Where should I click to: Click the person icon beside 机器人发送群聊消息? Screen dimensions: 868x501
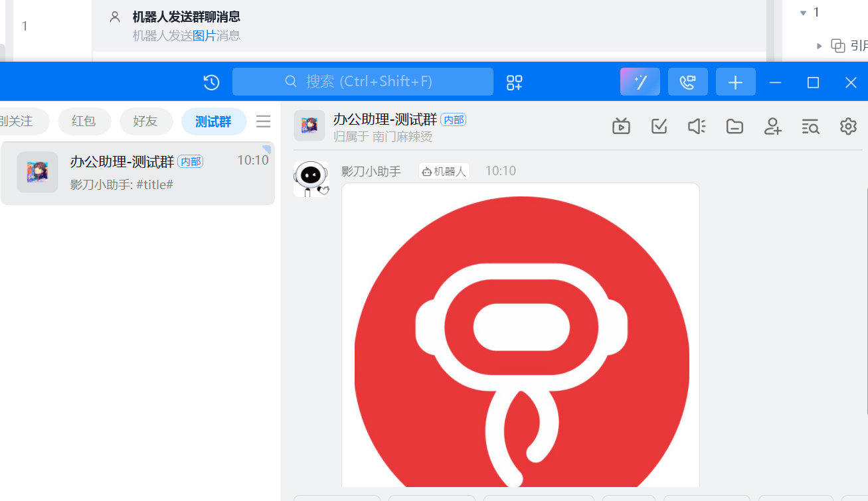tap(116, 17)
